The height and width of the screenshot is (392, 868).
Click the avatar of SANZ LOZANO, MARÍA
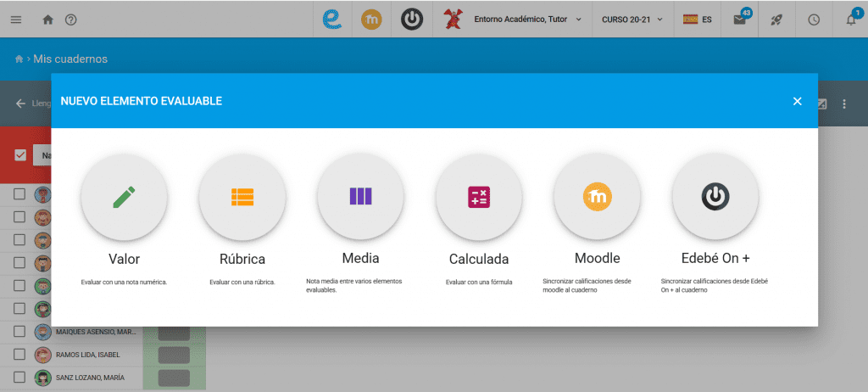42,378
